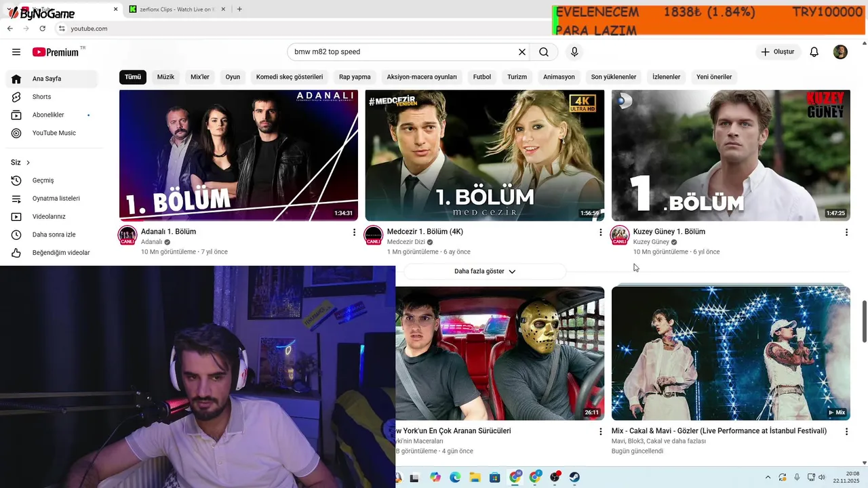Expand the Siz section chevron
Screen dimensions: 868x488
click(28, 163)
